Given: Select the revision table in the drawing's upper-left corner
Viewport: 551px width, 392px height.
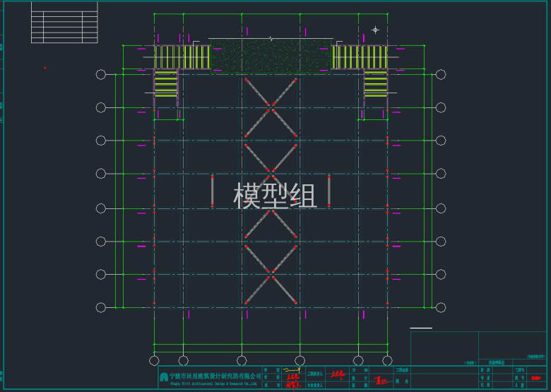Looking at the screenshot, I should point(64,23).
